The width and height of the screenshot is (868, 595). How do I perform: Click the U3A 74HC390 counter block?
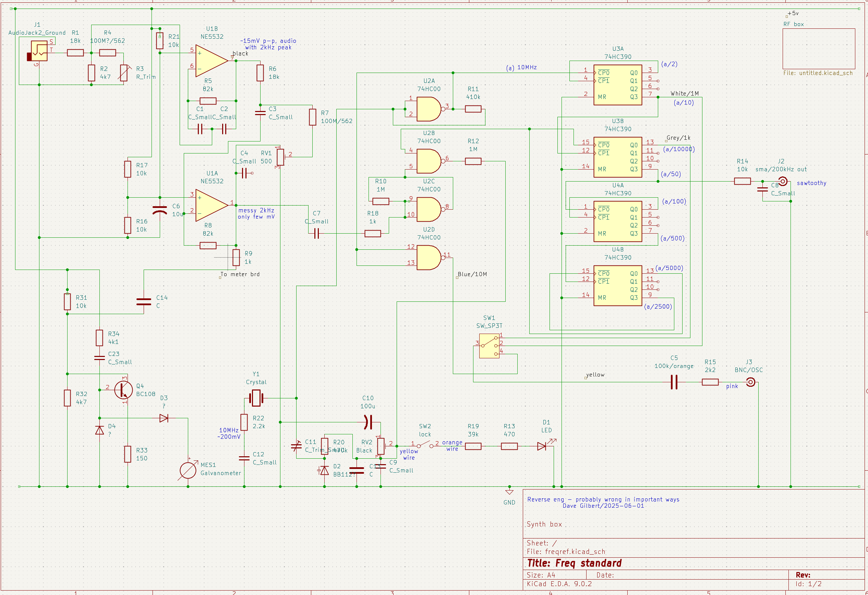pyautogui.click(x=617, y=85)
